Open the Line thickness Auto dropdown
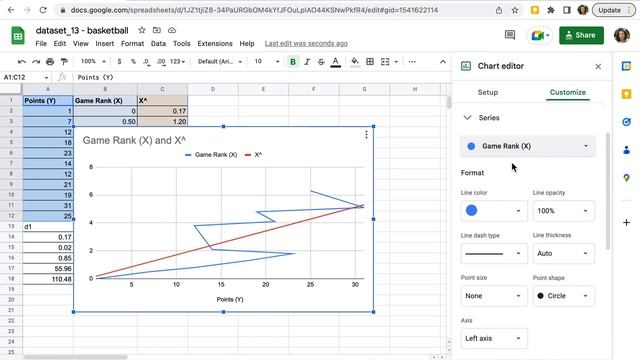This screenshot has height=360, width=640. pyautogui.click(x=563, y=253)
